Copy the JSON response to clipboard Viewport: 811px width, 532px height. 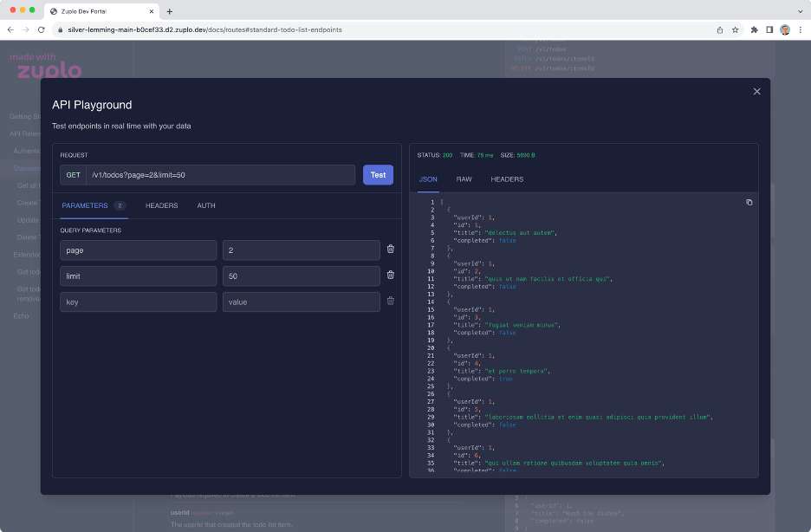pos(749,202)
